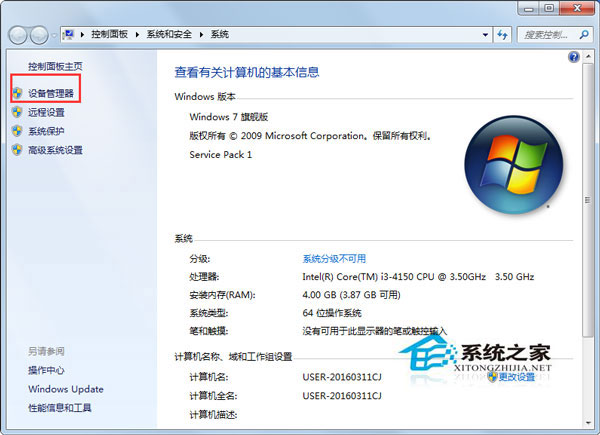This screenshot has height=435, width=600.
Task: Click the scrollbar down arrow
Action: point(587,423)
